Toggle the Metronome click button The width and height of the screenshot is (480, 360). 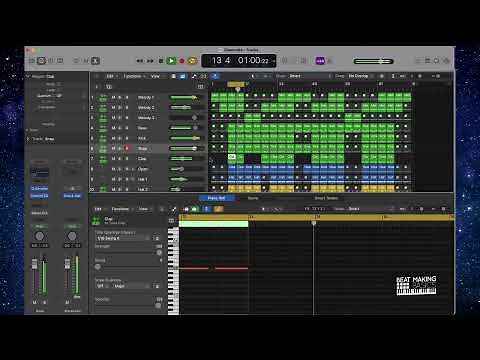tap(330, 61)
